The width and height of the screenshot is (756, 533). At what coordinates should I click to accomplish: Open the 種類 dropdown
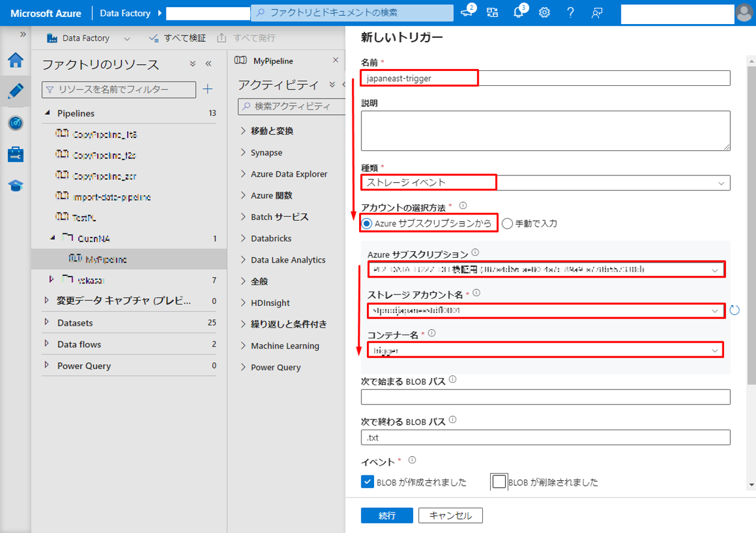point(545,182)
